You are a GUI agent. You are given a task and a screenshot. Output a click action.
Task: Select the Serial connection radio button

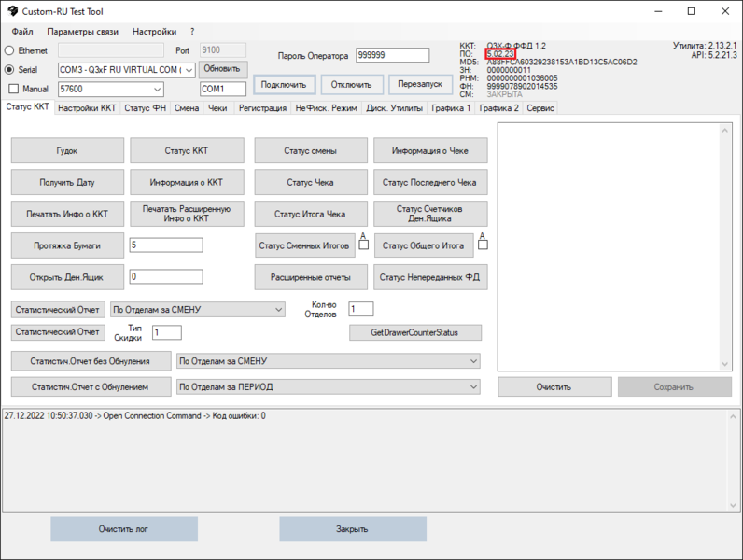[9, 69]
